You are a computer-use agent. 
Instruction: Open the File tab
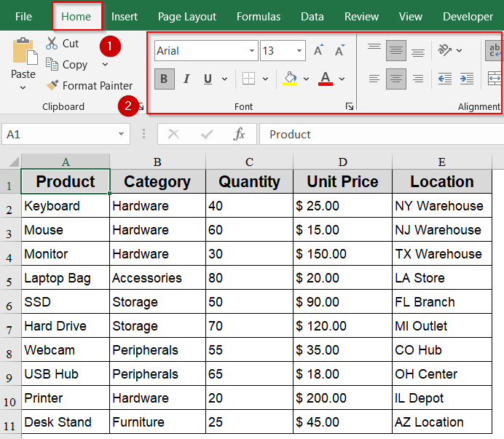[x=23, y=17]
